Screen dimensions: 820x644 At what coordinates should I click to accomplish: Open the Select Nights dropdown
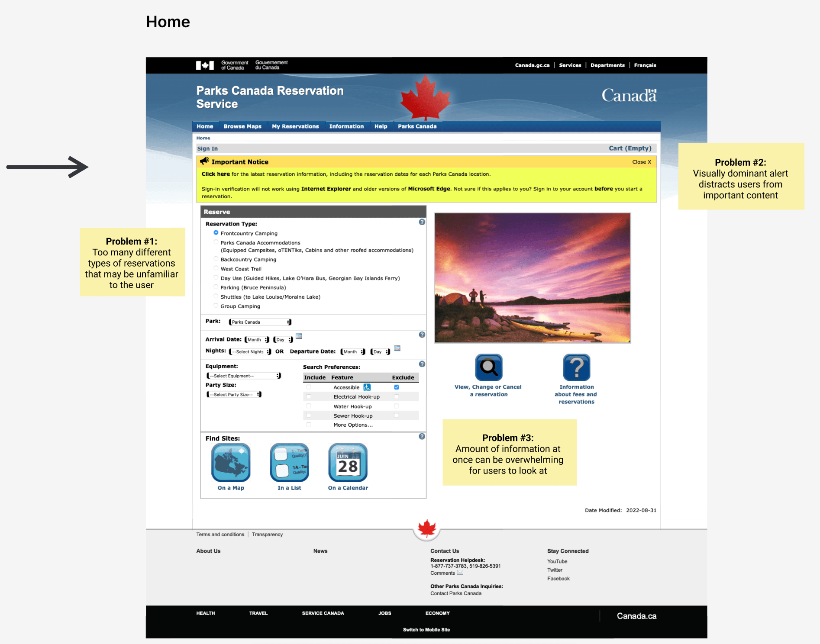250,352
